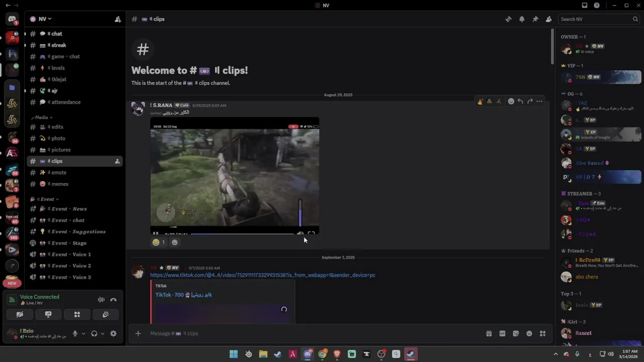Pause the video in S.RANA message

[x=155, y=233]
